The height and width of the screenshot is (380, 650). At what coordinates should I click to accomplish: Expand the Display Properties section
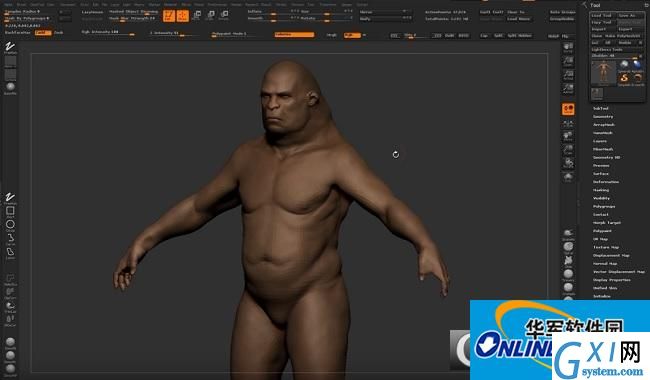611,280
